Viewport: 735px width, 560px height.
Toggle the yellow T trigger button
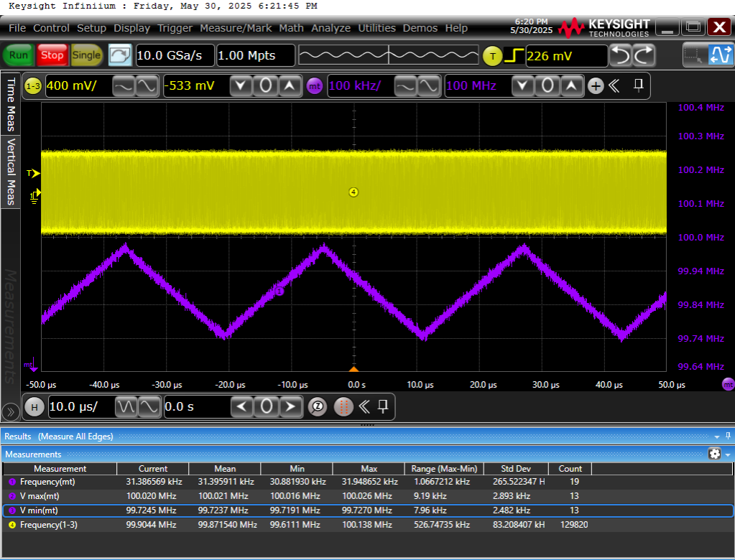492,56
